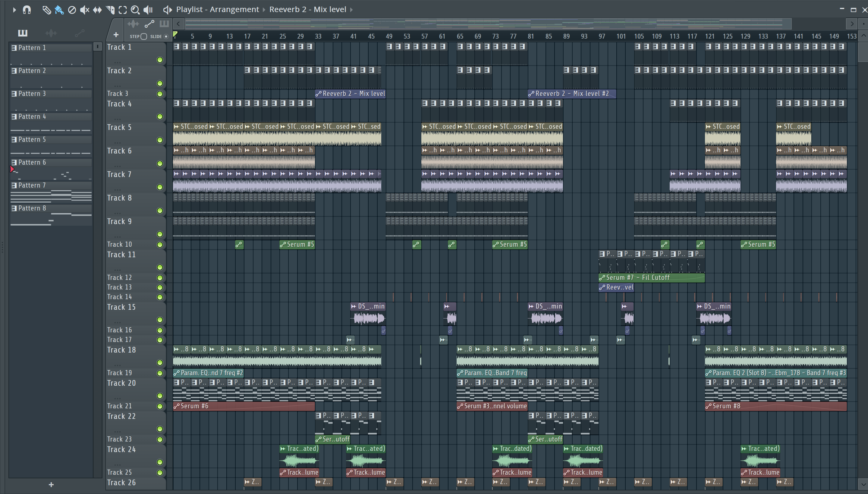Open Track 2 options dots

[x=117, y=86]
